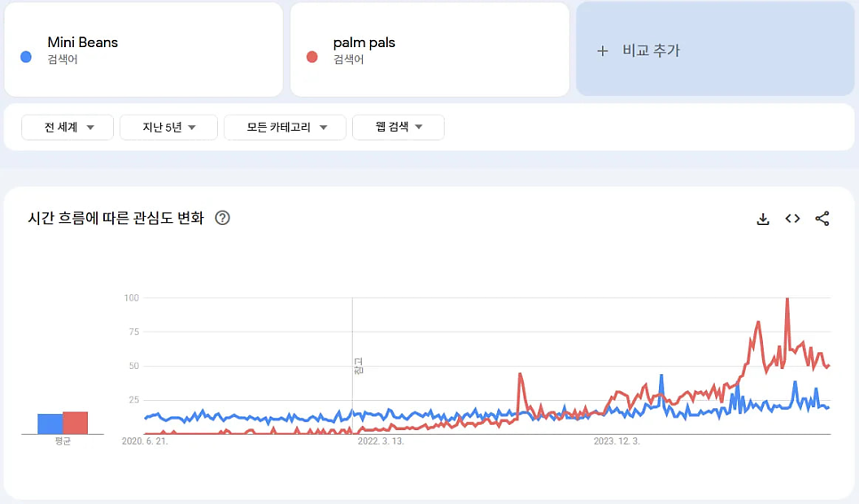Click the red dot beside palm pals
Image resolution: width=859 pixels, height=504 pixels.
click(312, 57)
